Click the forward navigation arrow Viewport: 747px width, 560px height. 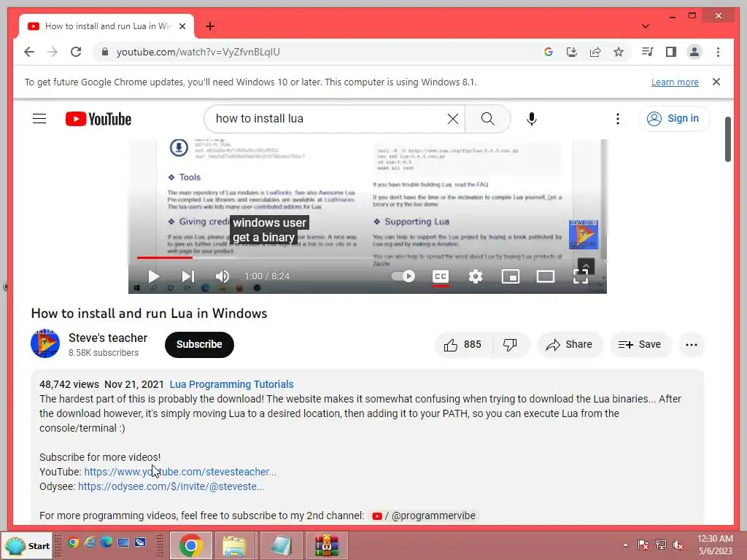pos(53,52)
